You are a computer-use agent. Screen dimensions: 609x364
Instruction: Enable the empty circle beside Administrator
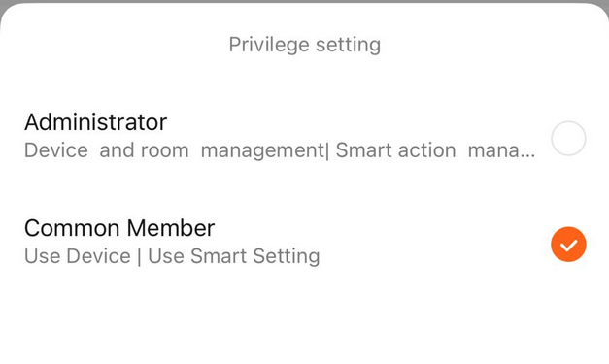(x=568, y=138)
